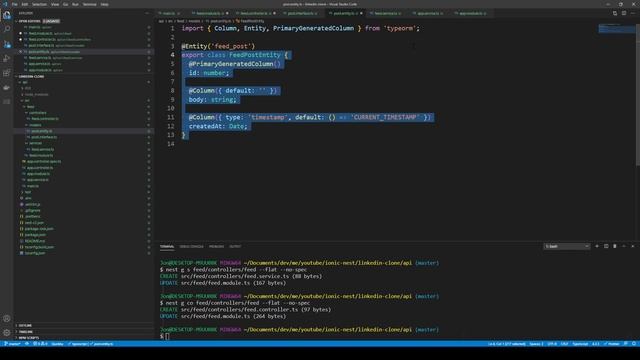Viewport: 640px width, 360px height.
Task: Open the Run and Debug view
Action: click(7, 58)
